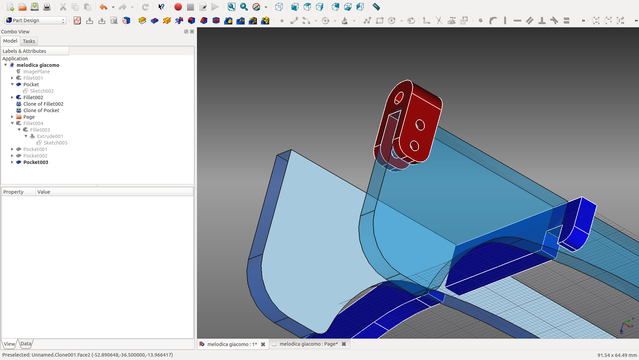The width and height of the screenshot is (639, 360).
Task: Click the Pad feature icon
Action: tap(142, 20)
